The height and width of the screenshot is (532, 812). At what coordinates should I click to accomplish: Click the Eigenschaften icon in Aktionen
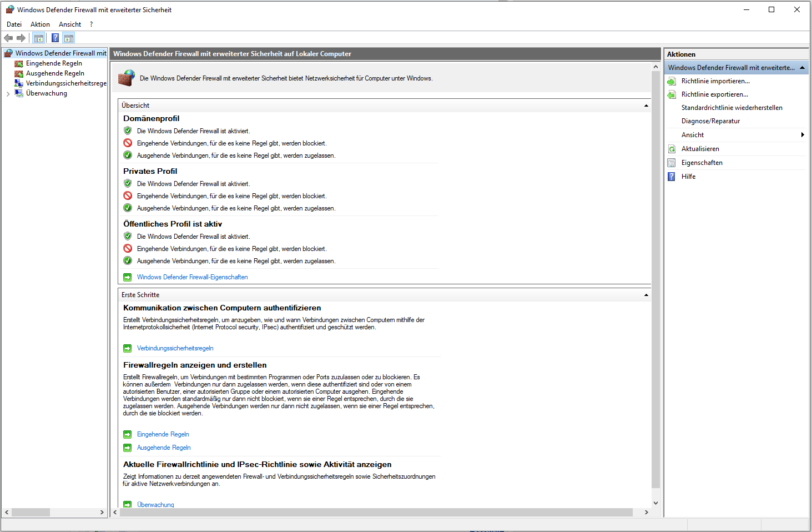pos(672,162)
